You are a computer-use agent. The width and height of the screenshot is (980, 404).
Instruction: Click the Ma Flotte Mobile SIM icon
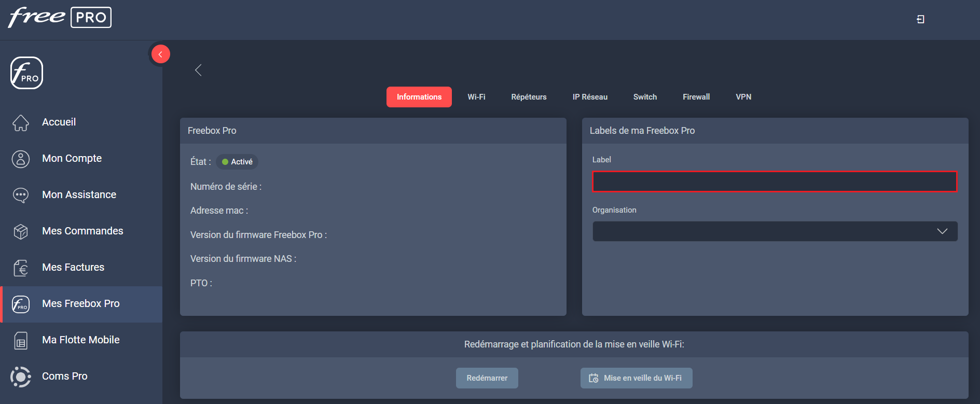point(21,340)
